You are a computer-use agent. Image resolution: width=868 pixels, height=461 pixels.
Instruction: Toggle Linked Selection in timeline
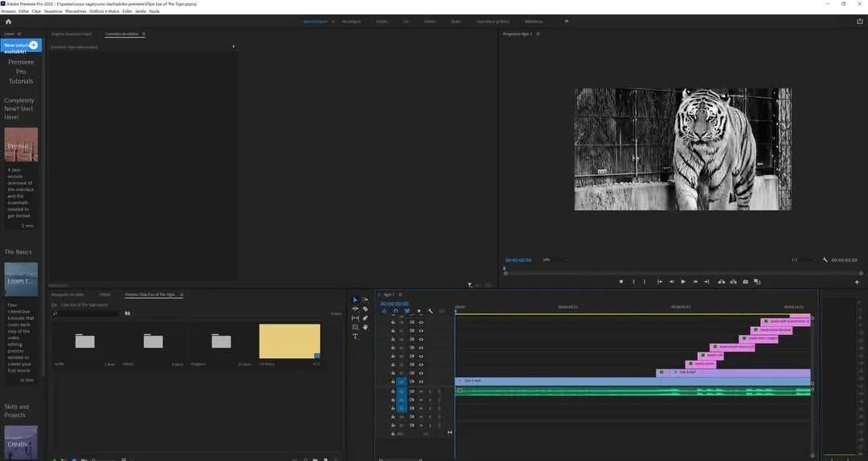pos(407,311)
